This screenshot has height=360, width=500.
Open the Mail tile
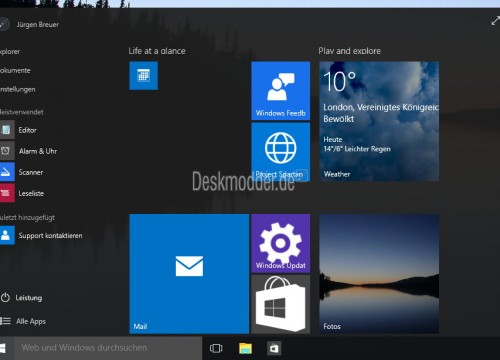click(189, 274)
